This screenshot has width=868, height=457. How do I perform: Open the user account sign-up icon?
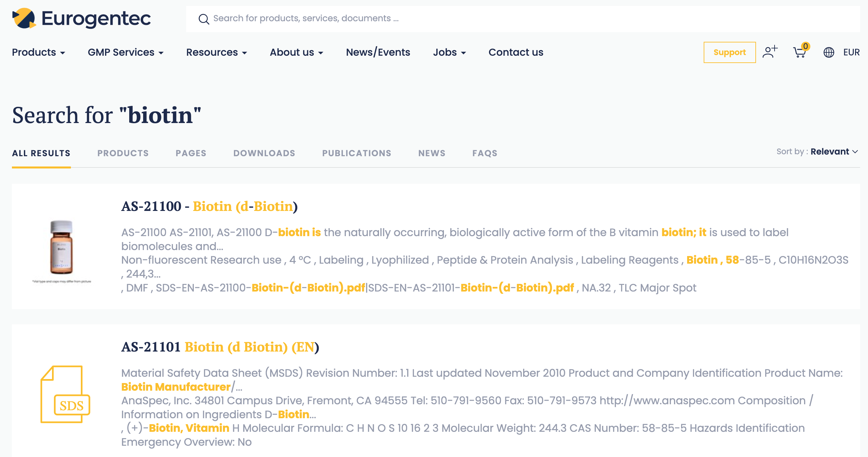(770, 52)
